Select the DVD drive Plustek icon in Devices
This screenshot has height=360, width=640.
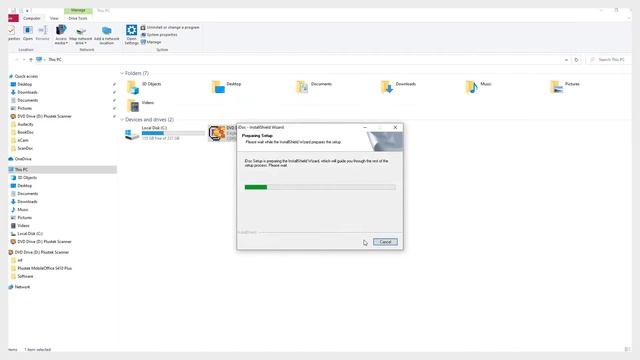(x=217, y=133)
